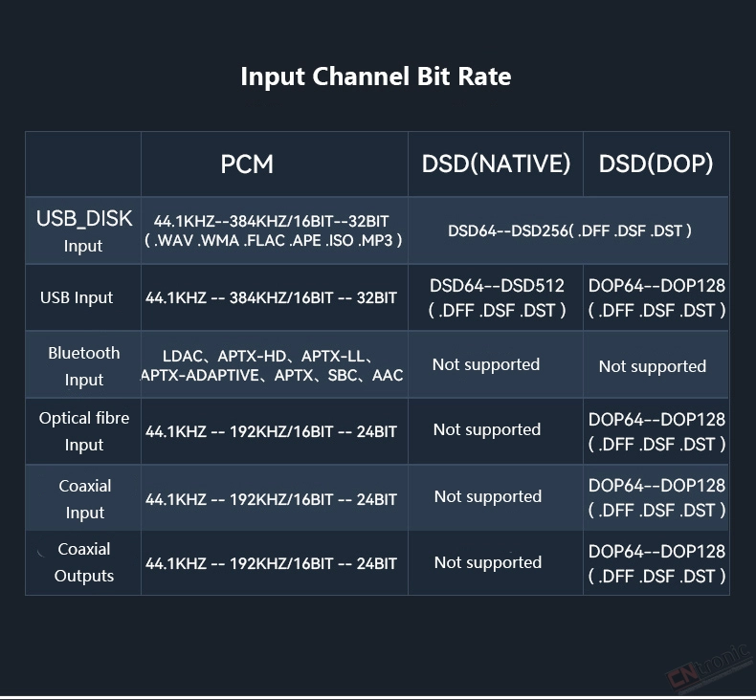Viewport: 756px width, 700px height.
Task: Click the Input Channel Bit Rate title
Action: [x=375, y=77]
